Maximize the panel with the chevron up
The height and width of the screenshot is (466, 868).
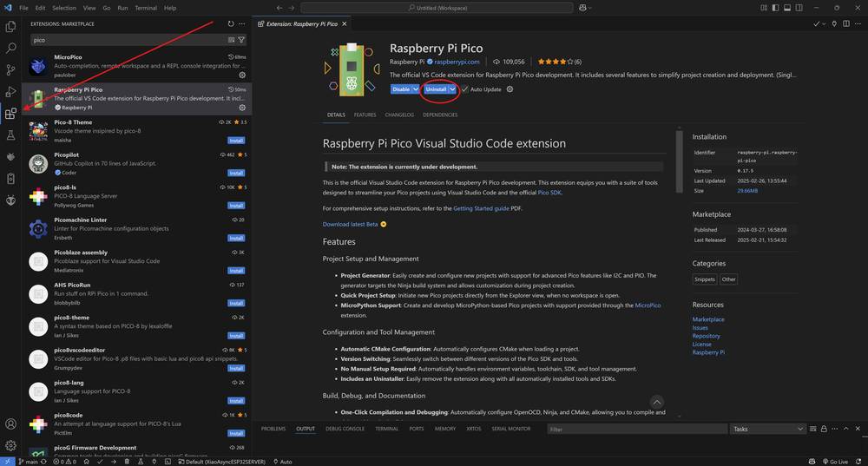[x=845, y=429]
